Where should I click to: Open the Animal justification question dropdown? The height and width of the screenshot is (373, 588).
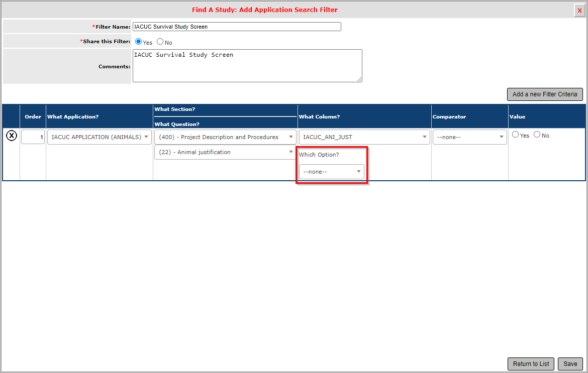[225, 152]
